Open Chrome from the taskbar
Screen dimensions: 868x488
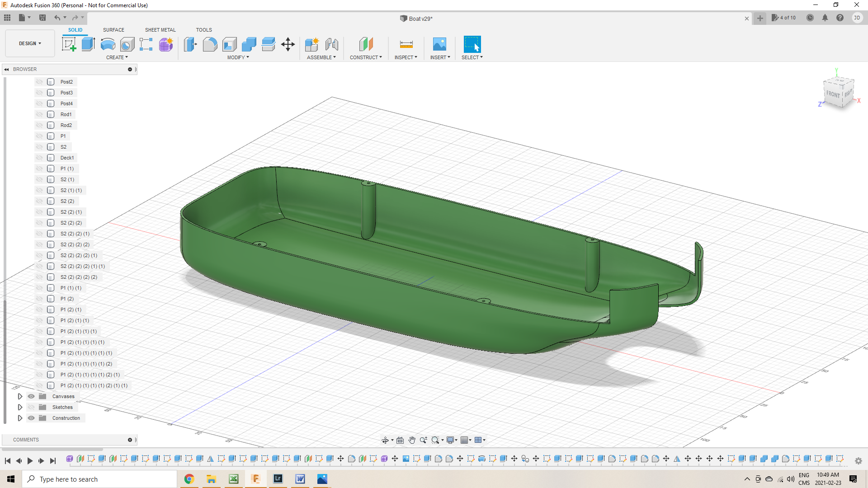[x=189, y=479]
